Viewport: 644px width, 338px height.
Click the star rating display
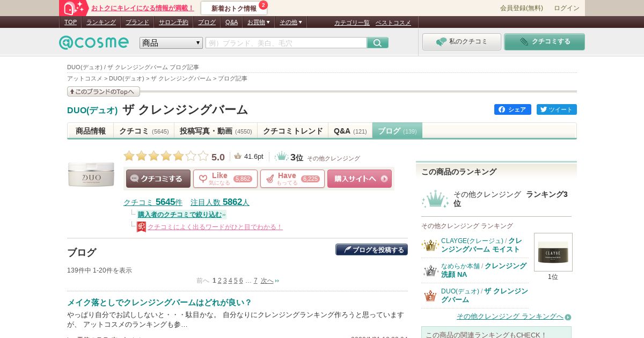point(166,156)
